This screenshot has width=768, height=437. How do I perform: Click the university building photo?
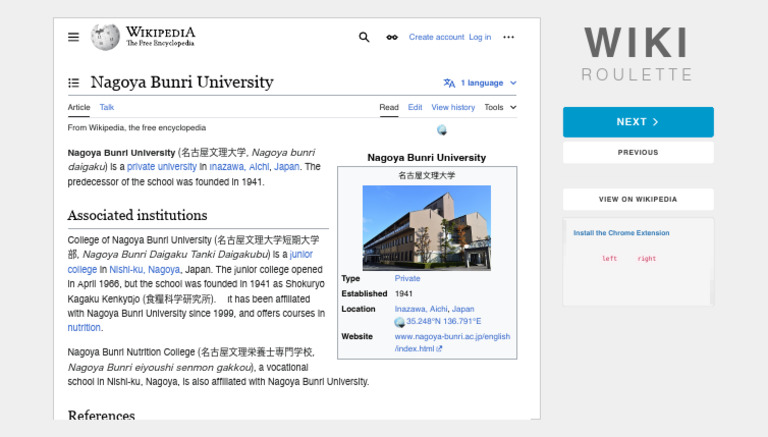click(x=427, y=228)
